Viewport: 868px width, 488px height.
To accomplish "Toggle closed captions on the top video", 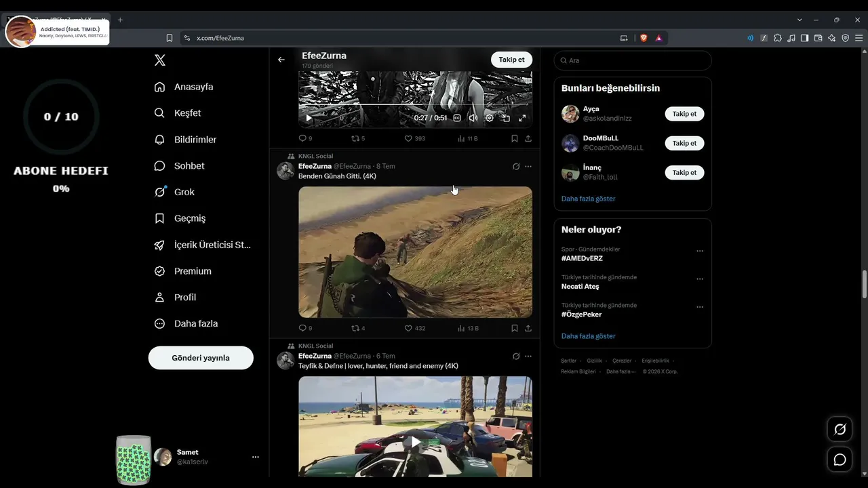I will click(x=457, y=118).
